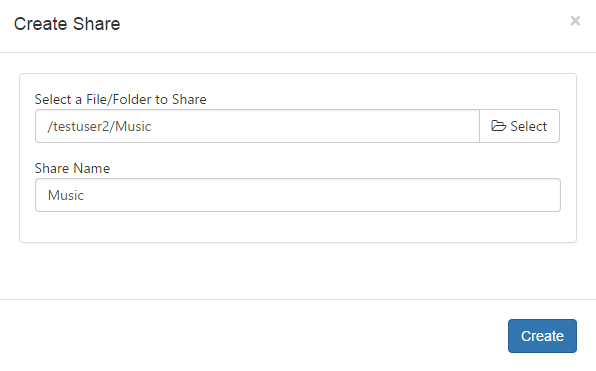Screen dimensions: 596x371
Task: Submit the share with Create
Action: coord(542,336)
